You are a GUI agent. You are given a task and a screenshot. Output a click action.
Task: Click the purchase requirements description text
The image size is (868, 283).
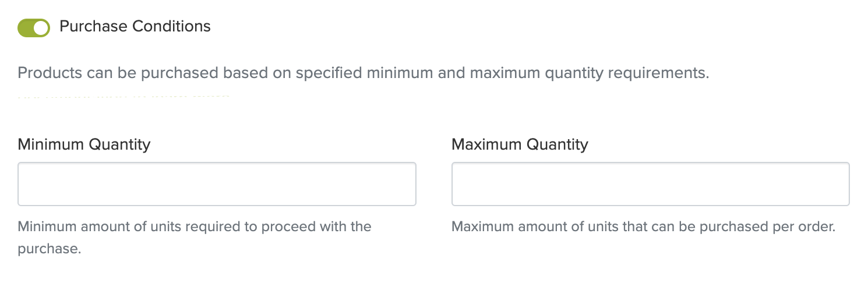[x=363, y=74]
